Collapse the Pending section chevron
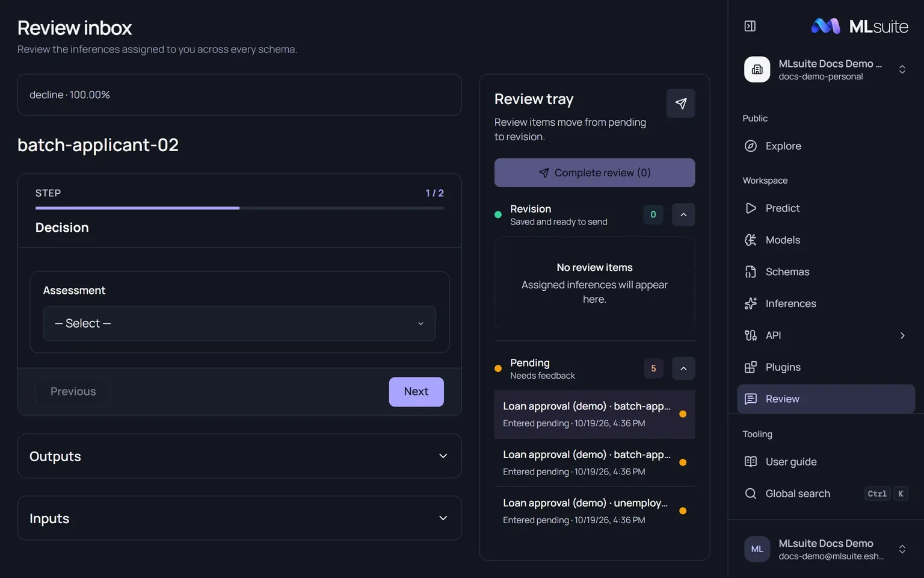Screen dimensions: 924x578 (x=683, y=368)
